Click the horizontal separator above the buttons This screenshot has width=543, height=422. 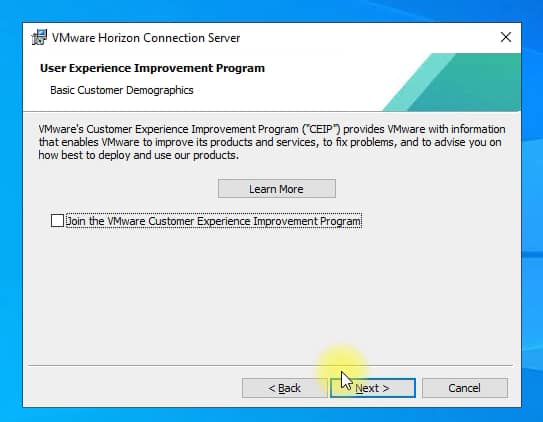pyautogui.click(x=270, y=365)
